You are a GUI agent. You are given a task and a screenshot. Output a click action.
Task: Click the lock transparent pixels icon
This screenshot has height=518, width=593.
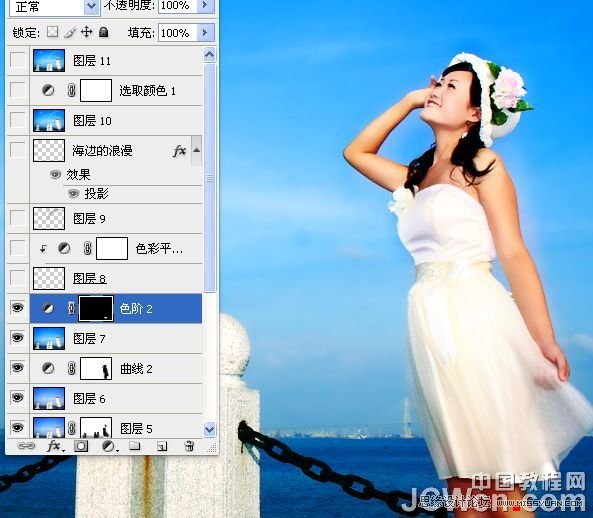pos(53,32)
